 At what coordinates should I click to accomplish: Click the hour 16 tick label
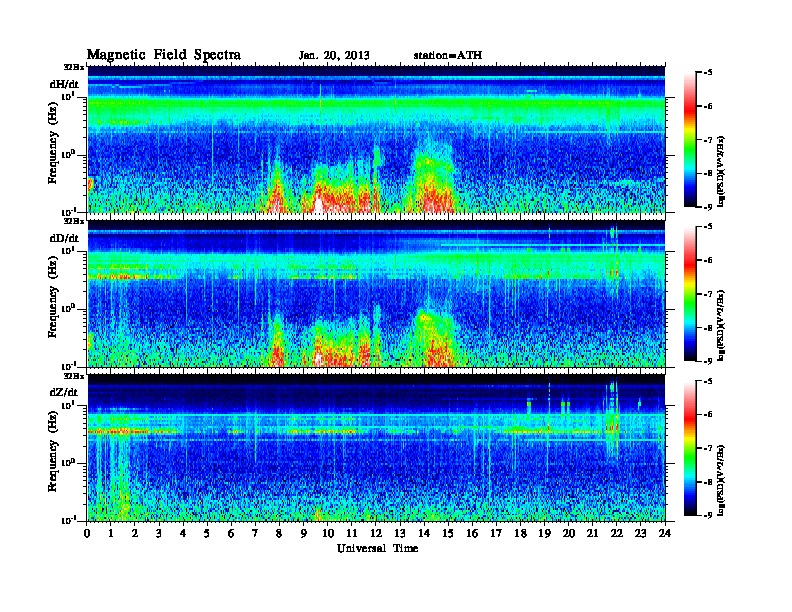472,534
